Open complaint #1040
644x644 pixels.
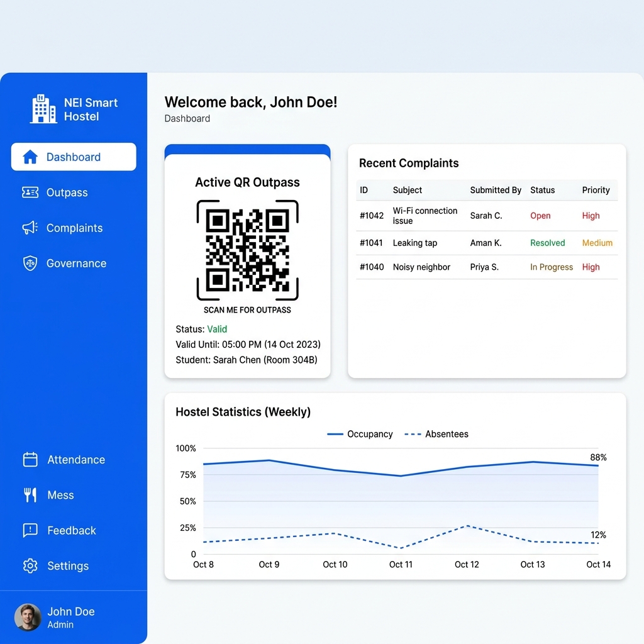(x=371, y=267)
